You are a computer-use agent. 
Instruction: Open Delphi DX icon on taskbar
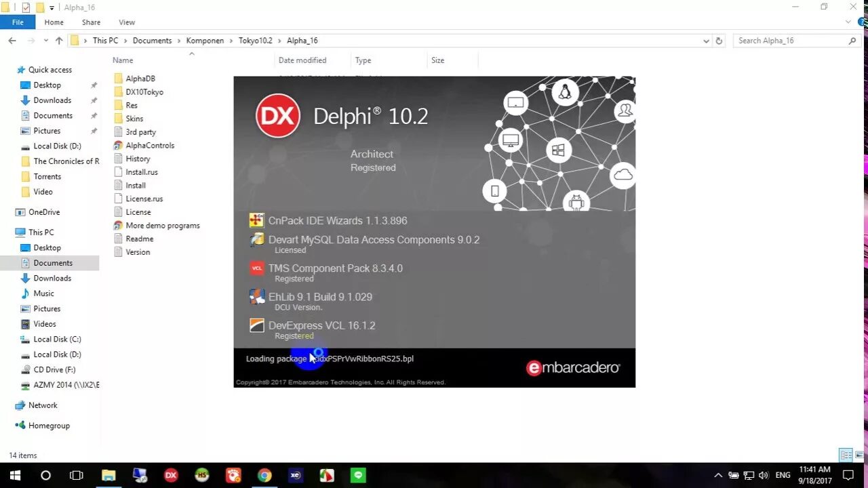tap(171, 476)
